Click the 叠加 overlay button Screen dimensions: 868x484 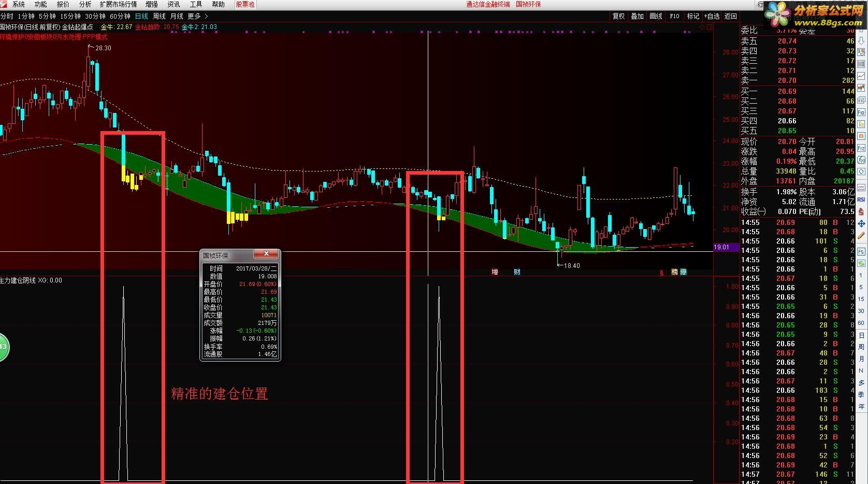click(x=637, y=17)
